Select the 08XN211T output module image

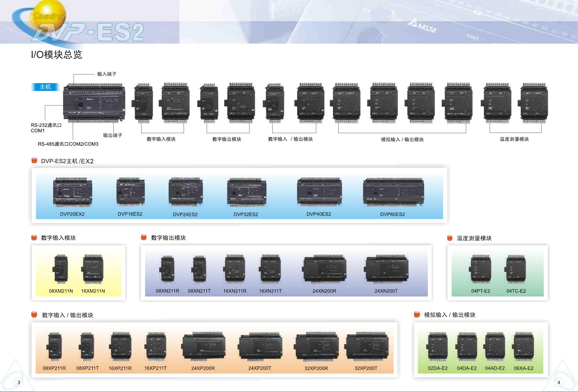tap(199, 269)
